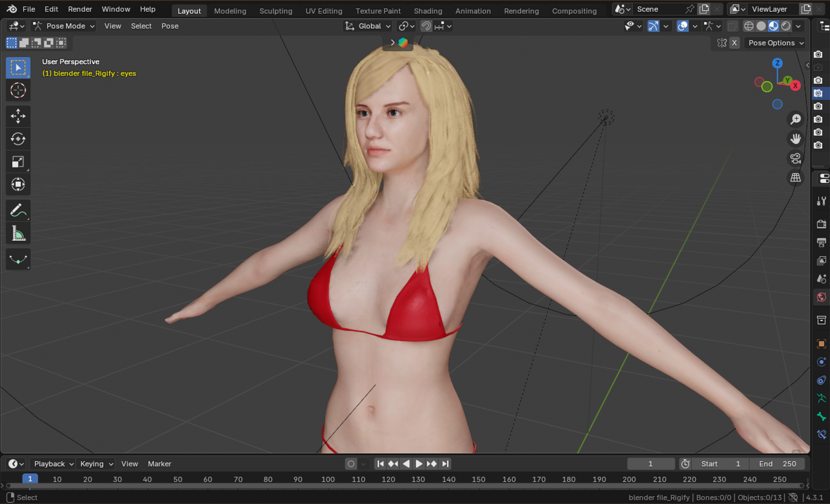Switch to solid viewport shading
Screen dimensions: 830x504
click(x=761, y=26)
